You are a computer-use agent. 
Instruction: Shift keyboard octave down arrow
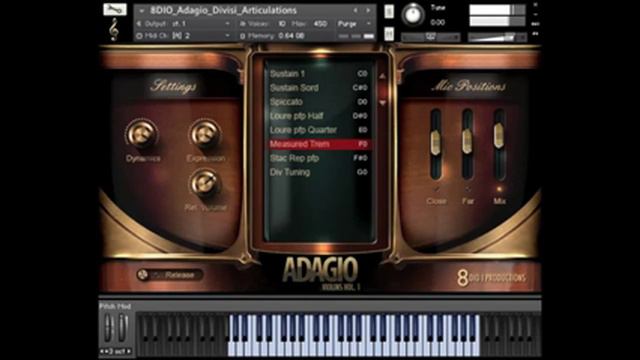coord(103,351)
